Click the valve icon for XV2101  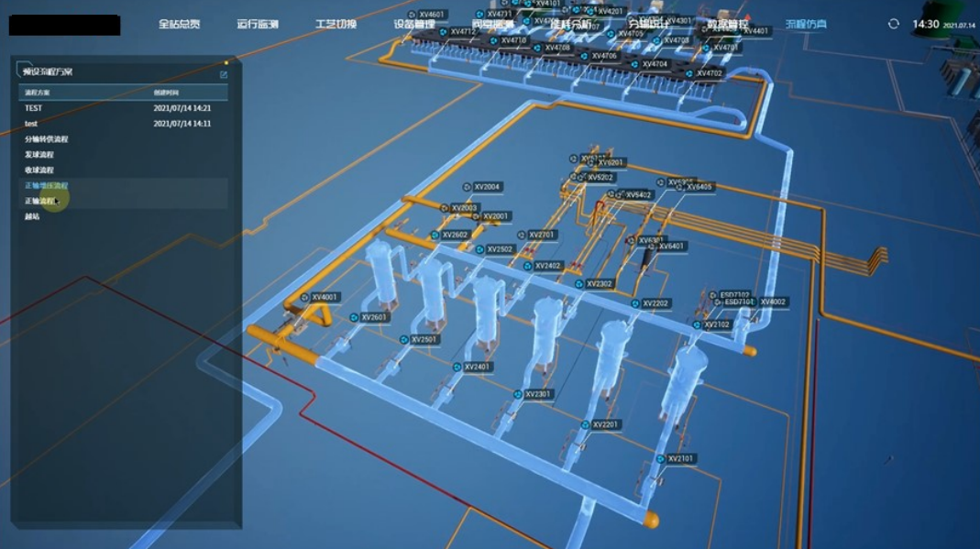(x=660, y=458)
